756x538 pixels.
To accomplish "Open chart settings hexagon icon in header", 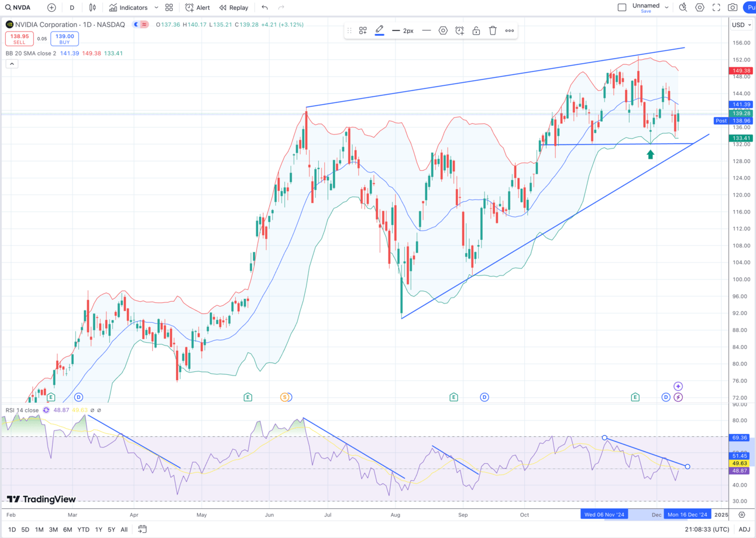I will [x=700, y=8].
